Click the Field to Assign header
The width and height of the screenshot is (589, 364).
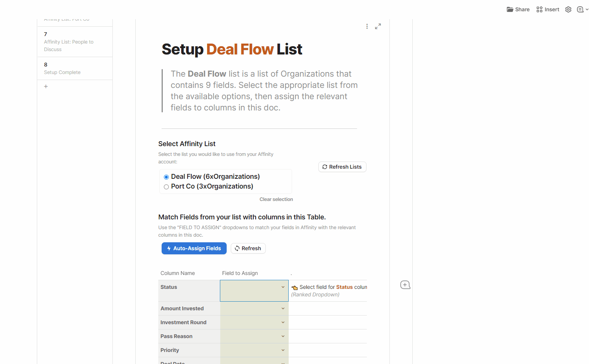240,273
